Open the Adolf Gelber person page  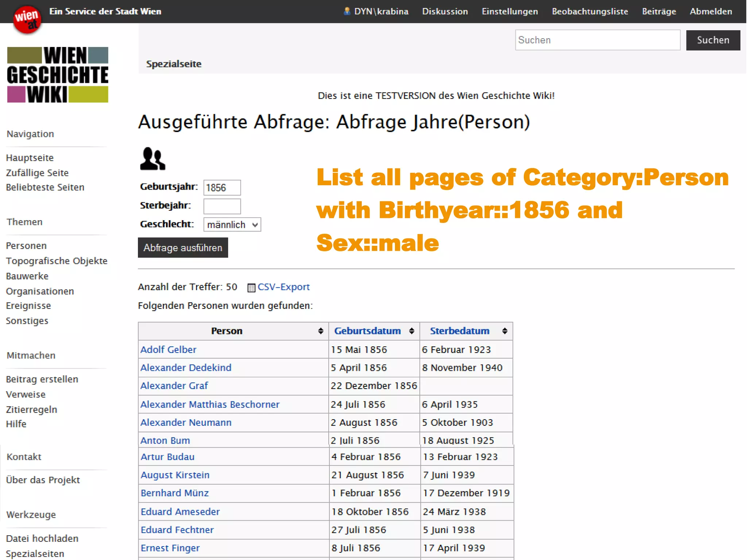tap(169, 350)
